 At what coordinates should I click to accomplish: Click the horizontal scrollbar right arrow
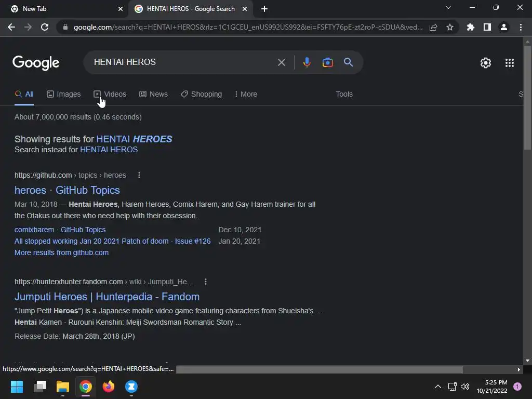(x=519, y=369)
